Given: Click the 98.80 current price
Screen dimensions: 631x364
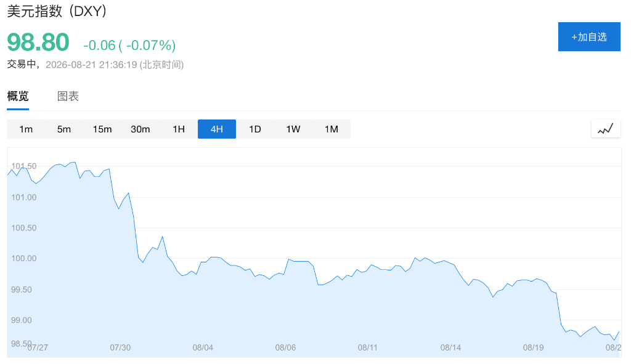Looking at the screenshot, I should coord(38,42).
